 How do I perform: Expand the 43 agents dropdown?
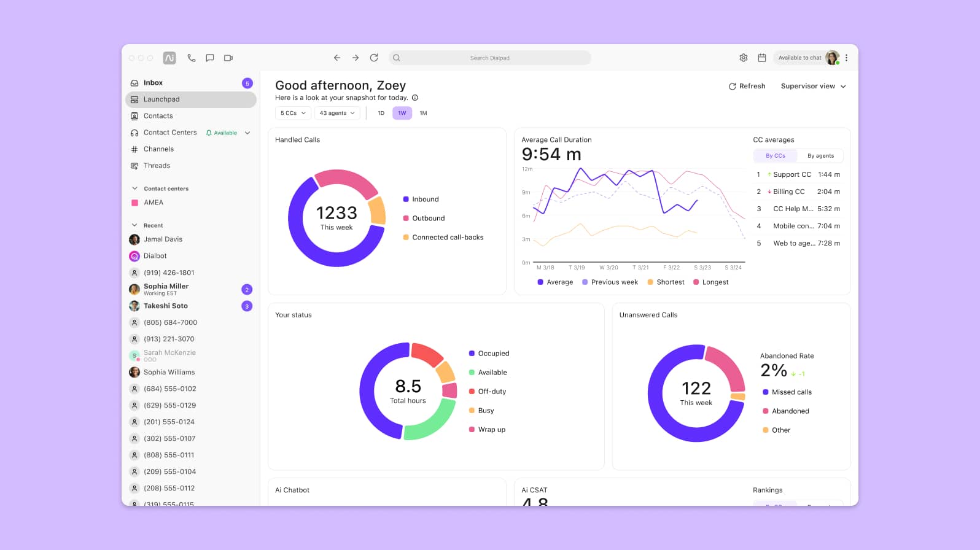[337, 113]
